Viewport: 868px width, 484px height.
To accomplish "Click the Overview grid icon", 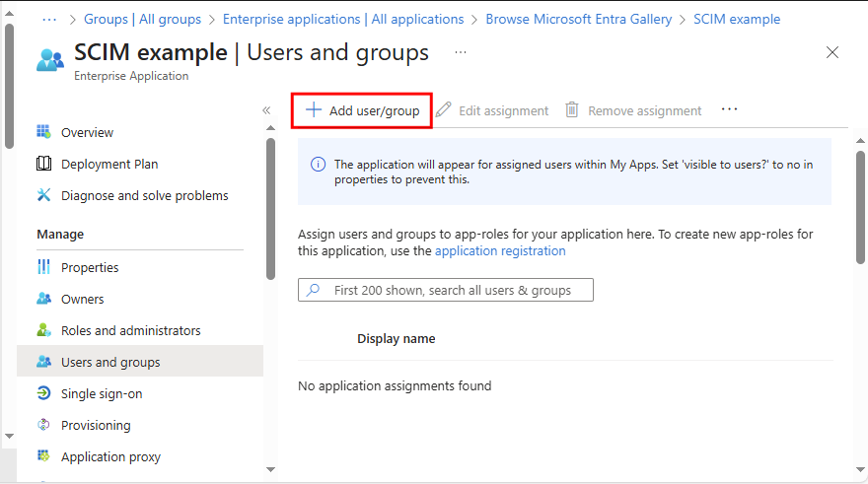I will (43, 132).
